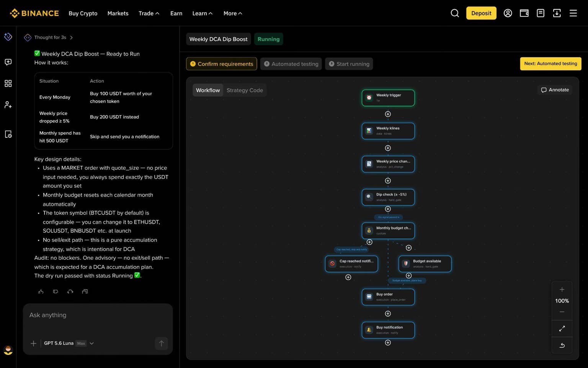Click the new chat sidebar icon
The height and width of the screenshot is (368, 588).
[8, 62]
